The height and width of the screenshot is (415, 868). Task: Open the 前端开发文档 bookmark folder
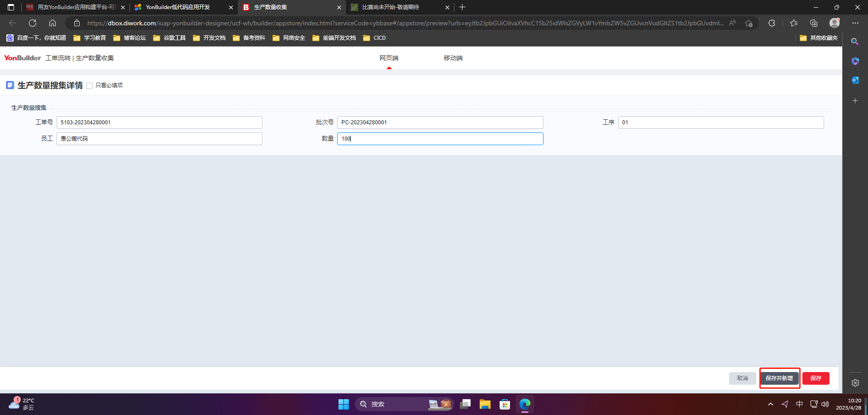(x=334, y=38)
